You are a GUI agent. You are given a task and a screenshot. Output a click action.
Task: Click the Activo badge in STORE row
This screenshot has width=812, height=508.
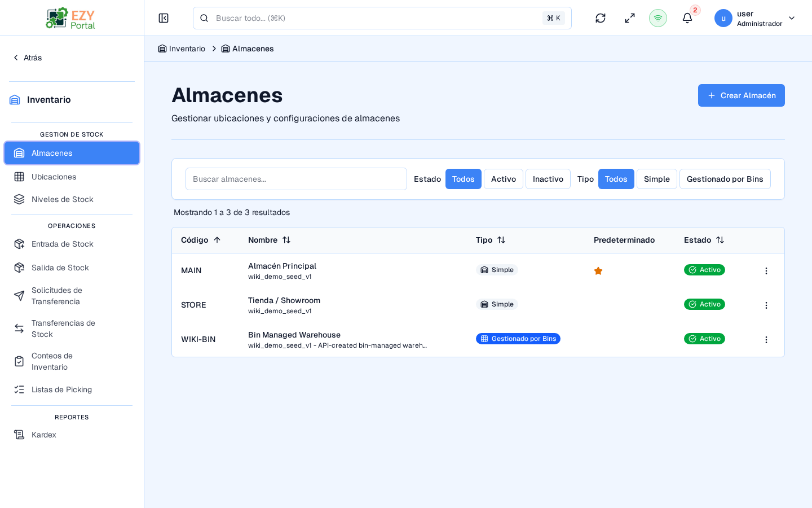coord(704,304)
